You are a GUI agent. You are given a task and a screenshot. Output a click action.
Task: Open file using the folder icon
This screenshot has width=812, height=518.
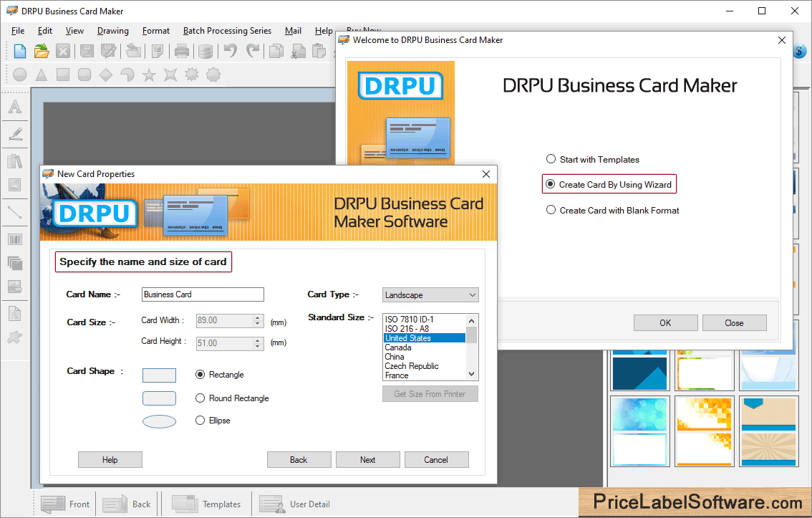(42, 51)
